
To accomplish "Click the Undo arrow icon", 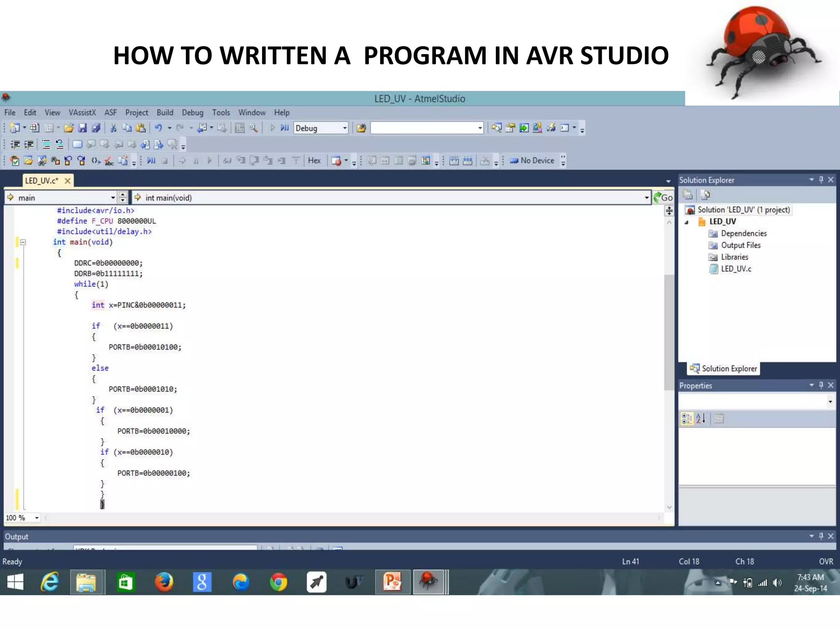I will (x=158, y=128).
